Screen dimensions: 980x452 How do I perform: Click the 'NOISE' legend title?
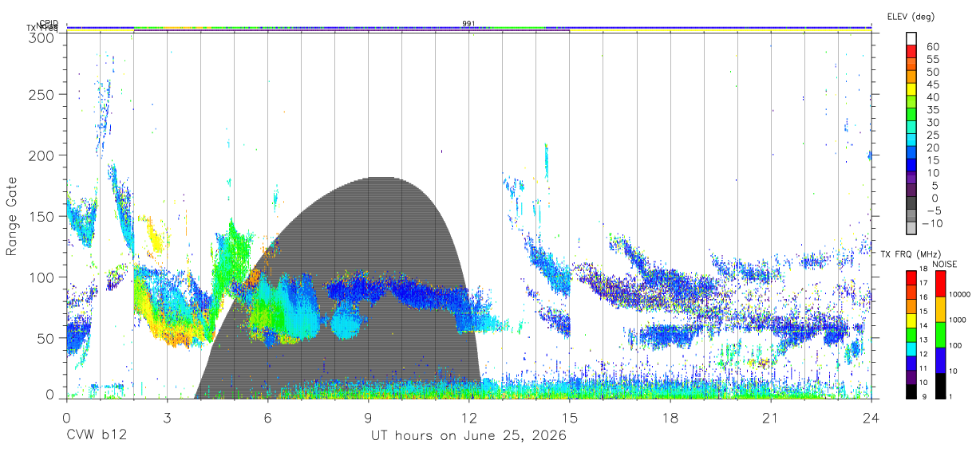(946, 264)
